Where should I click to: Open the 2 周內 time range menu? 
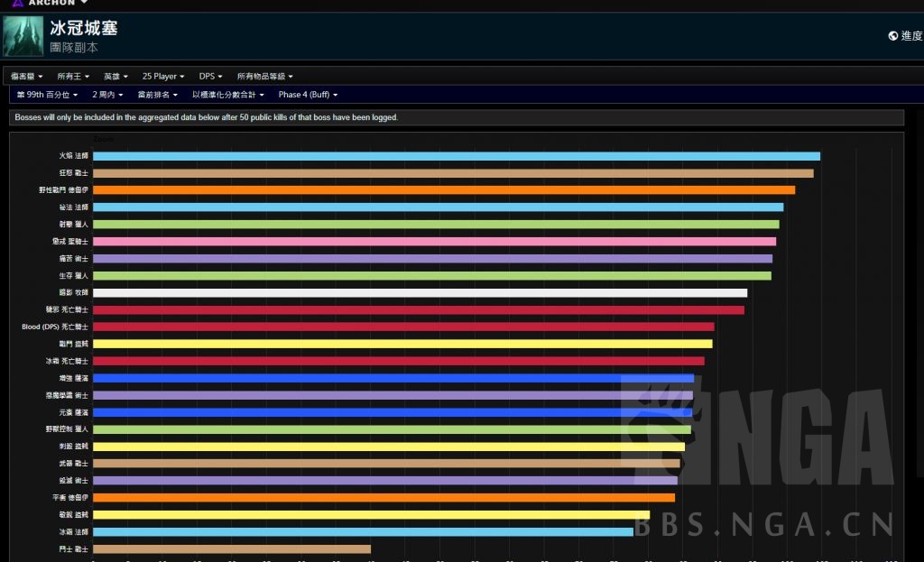pyautogui.click(x=110, y=95)
